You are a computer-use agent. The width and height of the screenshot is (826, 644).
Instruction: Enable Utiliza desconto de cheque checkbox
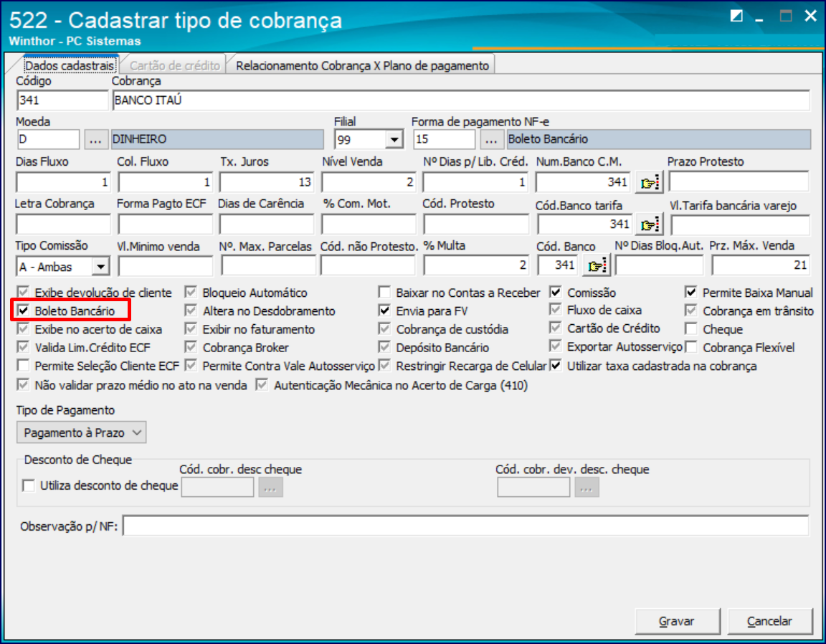(29, 486)
